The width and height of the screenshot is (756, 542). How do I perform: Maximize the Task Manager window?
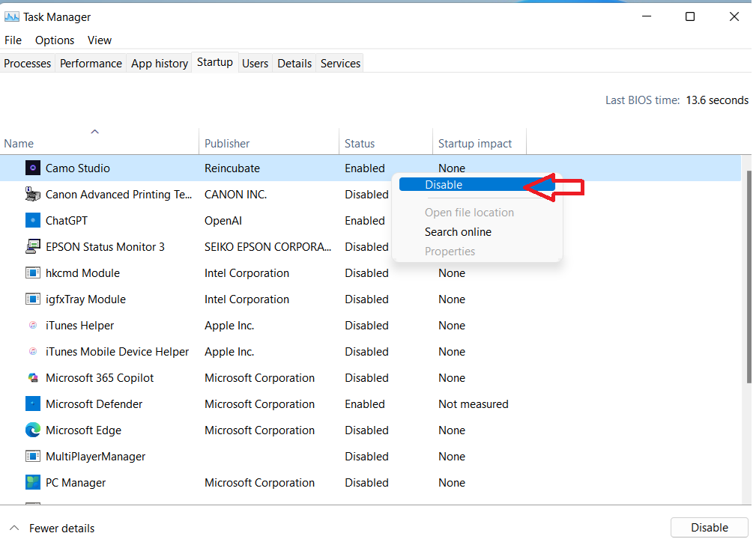click(x=690, y=17)
